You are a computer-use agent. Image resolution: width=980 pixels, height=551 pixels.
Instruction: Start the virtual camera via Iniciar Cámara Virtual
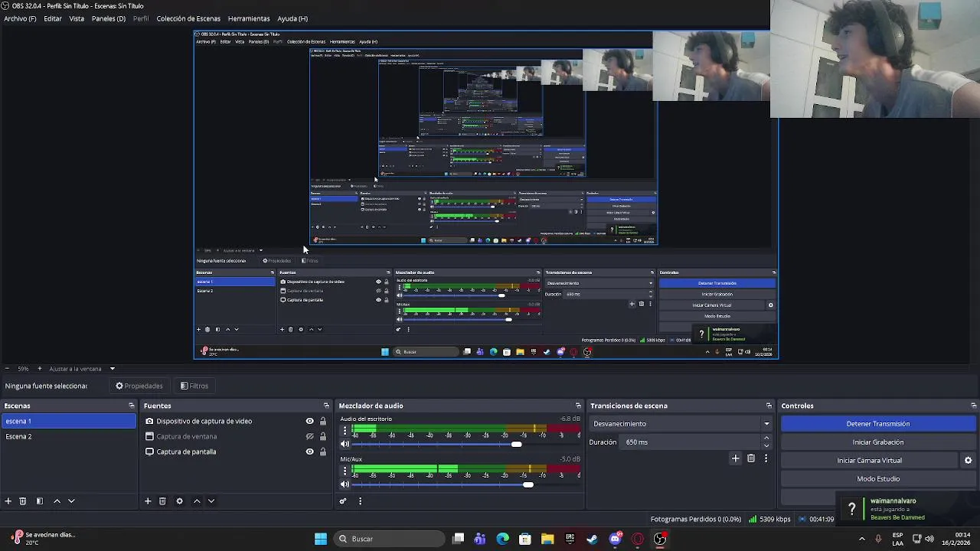coord(869,461)
